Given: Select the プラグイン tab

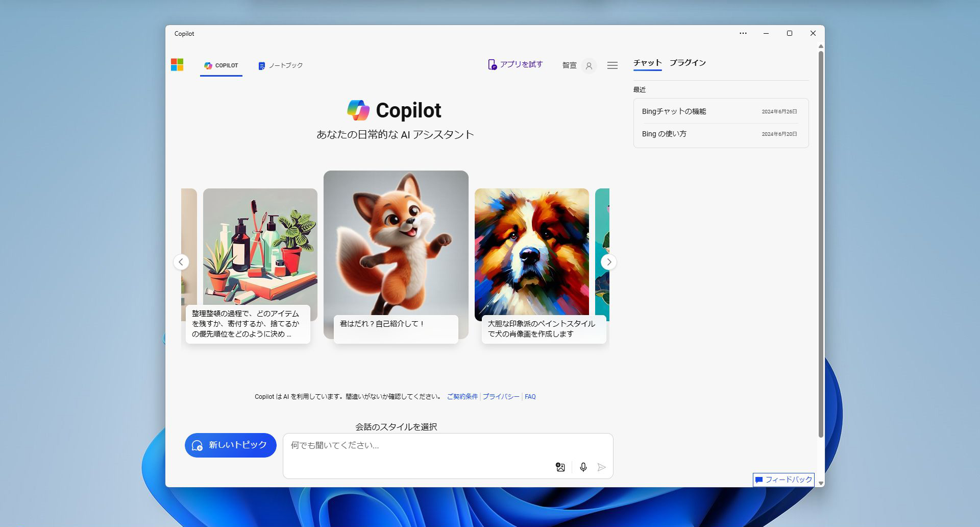Looking at the screenshot, I should point(688,63).
